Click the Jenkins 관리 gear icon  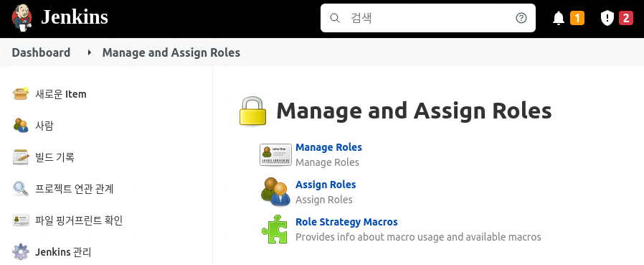pos(21,252)
